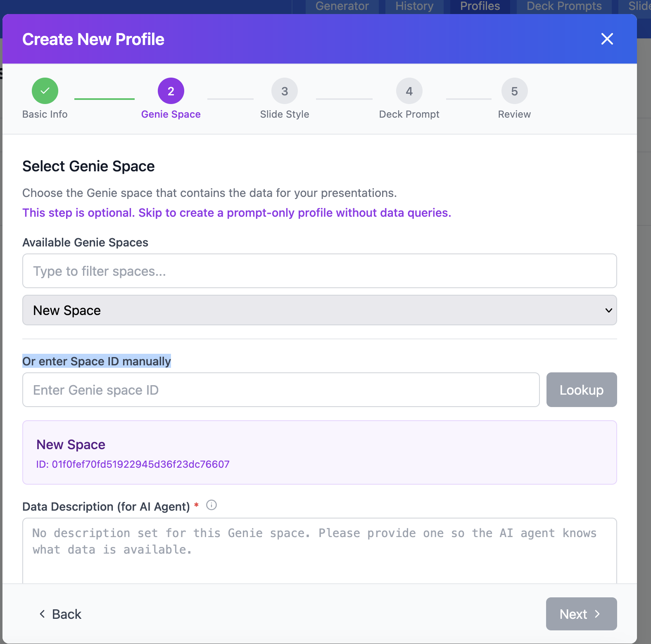Select the Profiles tab

(480, 6)
